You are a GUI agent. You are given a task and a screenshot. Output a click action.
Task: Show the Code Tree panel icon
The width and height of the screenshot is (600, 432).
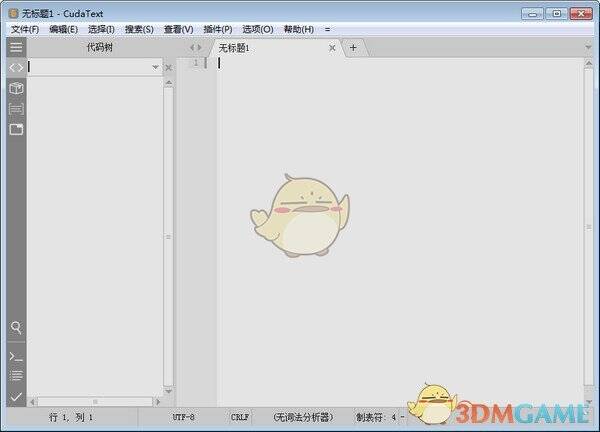click(16, 68)
